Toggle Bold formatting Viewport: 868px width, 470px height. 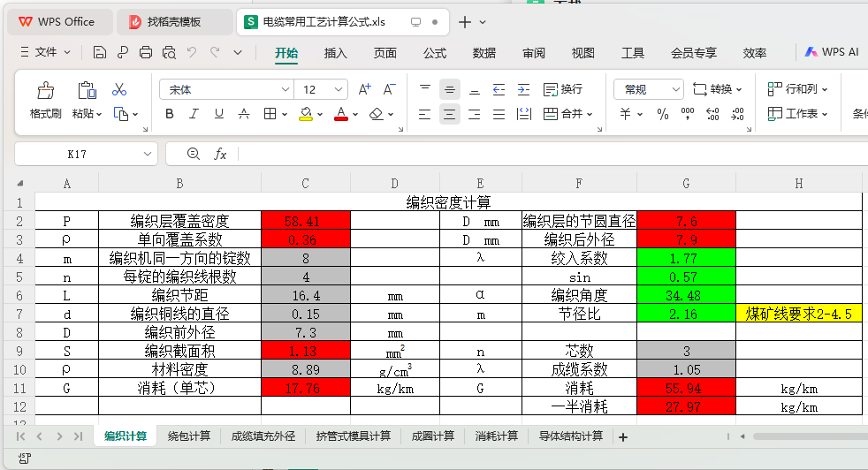[x=170, y=114]
